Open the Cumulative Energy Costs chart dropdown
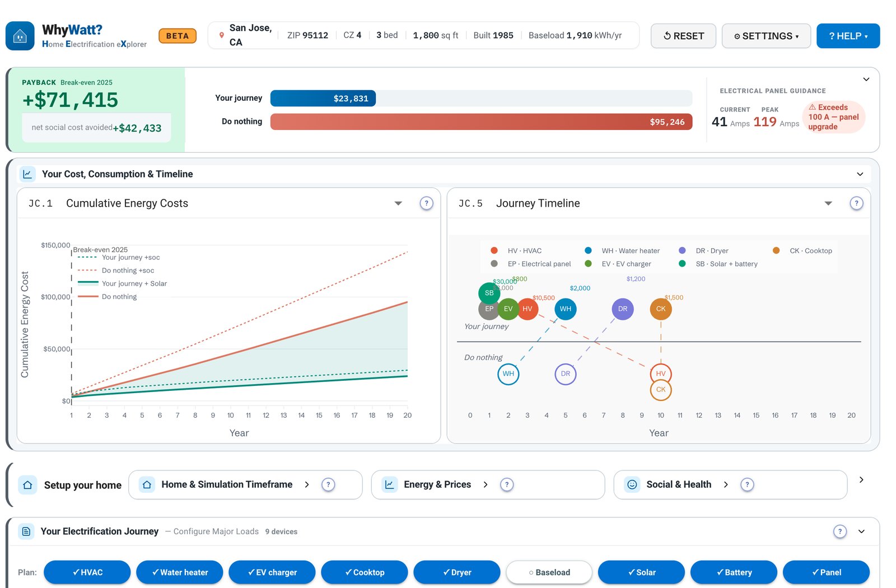This screenshot has width=896, height=588. click(398, 203)
